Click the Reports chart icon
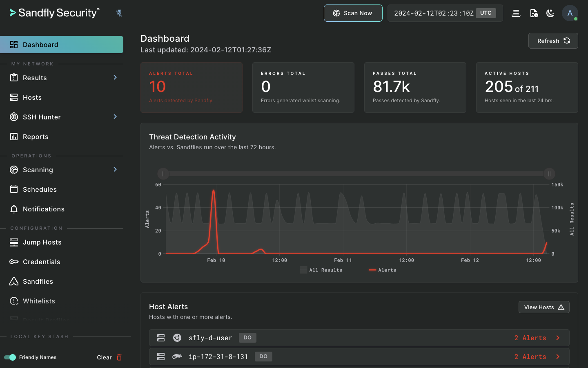Viewport: 588px width, 368px height. click(x=14, y=137)
